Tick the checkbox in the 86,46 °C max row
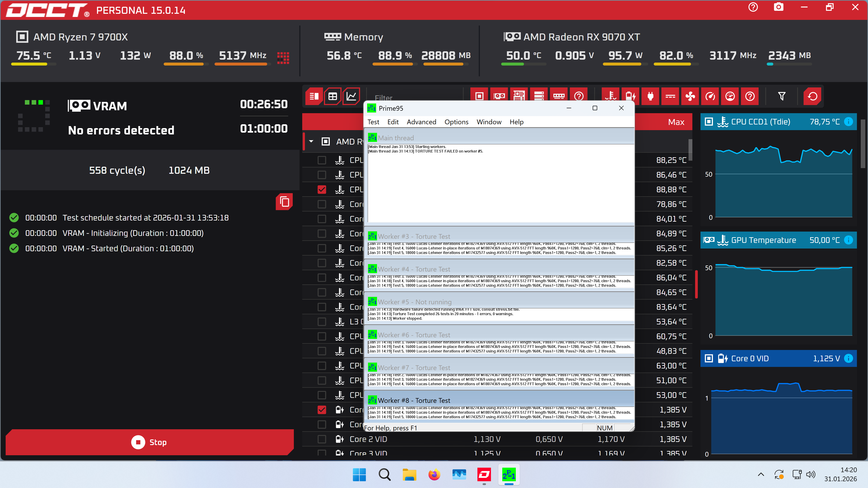This screenshot has width=868, height=488. (x=322, y=175)
